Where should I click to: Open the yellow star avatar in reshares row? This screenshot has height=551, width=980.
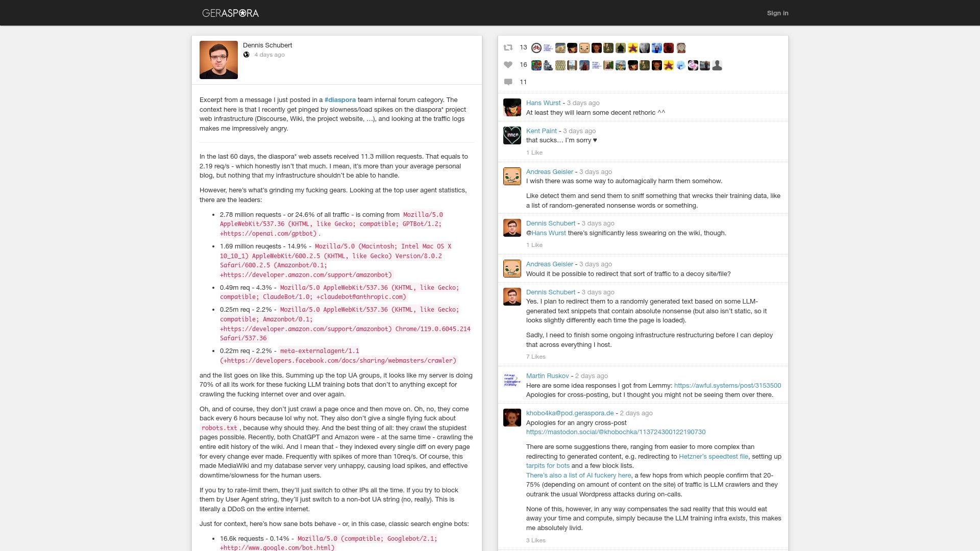point(633,48)
